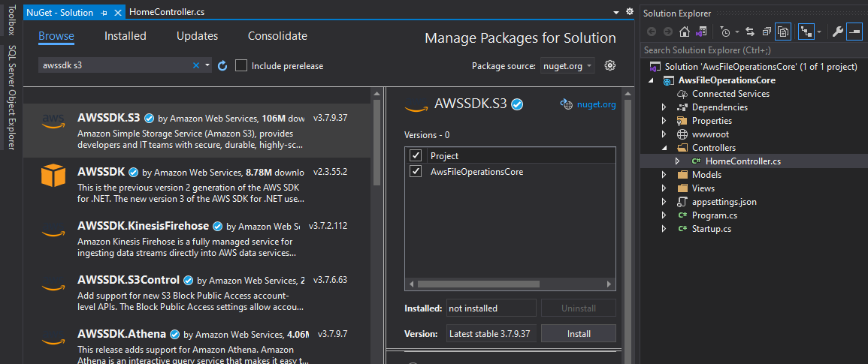Open the dropdown arrow beside nested-view tree icon
The width and height of the screenshot is (868, 364).
818,32
